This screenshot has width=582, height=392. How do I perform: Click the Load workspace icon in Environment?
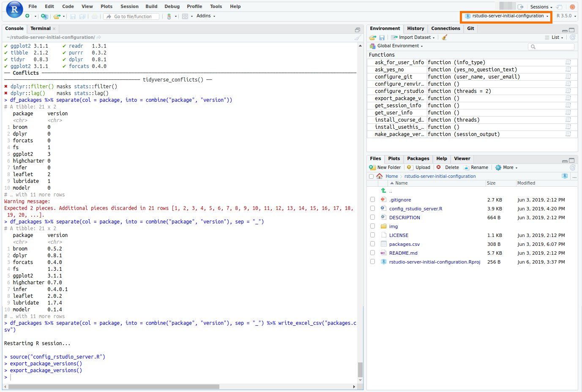[373, 38]
